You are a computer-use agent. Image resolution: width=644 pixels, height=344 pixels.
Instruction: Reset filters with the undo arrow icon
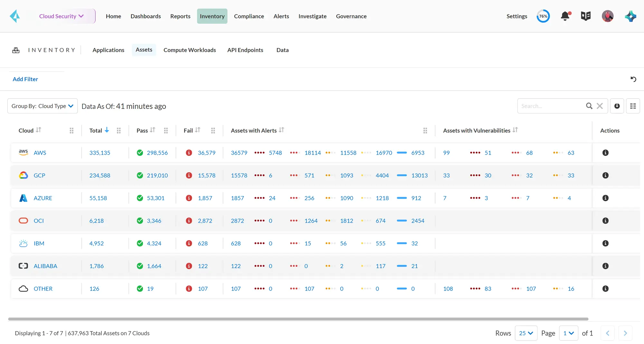click(x=633, y=79)
